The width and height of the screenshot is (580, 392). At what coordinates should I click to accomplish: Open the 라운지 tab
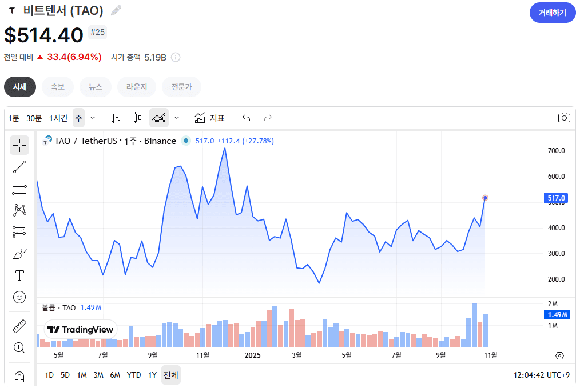(x=137, y=87)
